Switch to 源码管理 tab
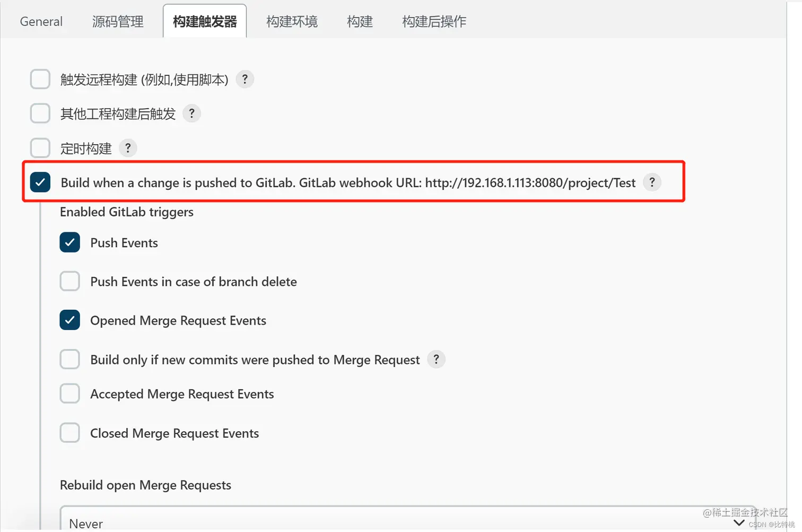The height and width of the screenshot is (532, 802). click(118, 22)
